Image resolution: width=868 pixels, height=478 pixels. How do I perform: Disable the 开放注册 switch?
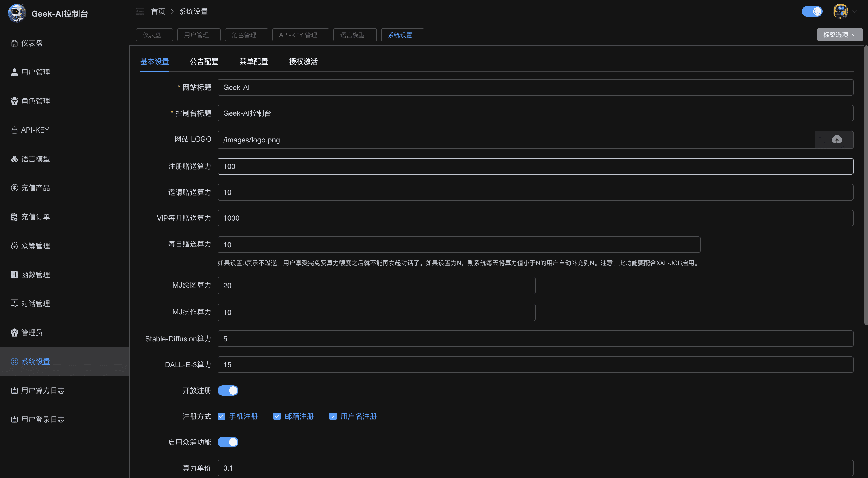tap(228, 390)
